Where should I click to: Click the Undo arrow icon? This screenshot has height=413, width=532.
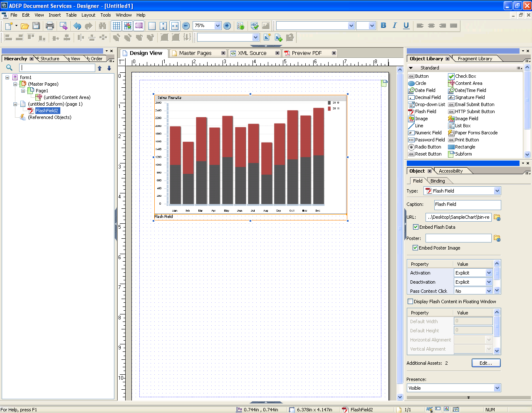77,26
